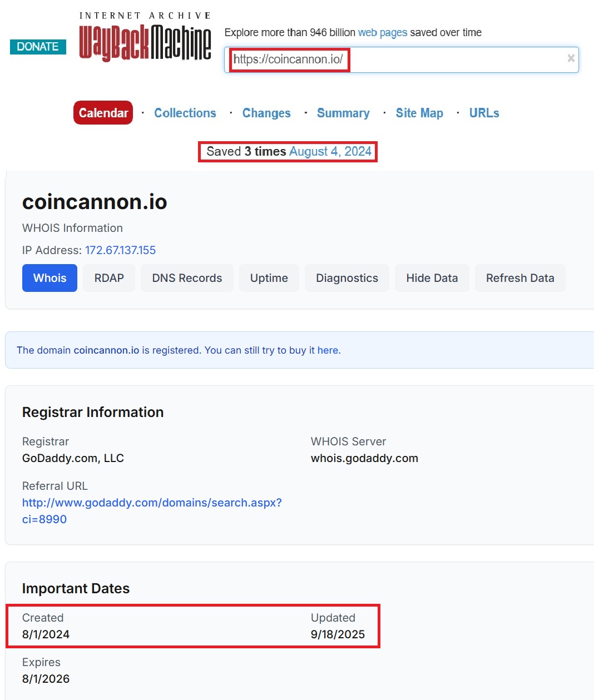
Task: Check Uptime for coincannon.io
Action: click(x=269, y=278)
